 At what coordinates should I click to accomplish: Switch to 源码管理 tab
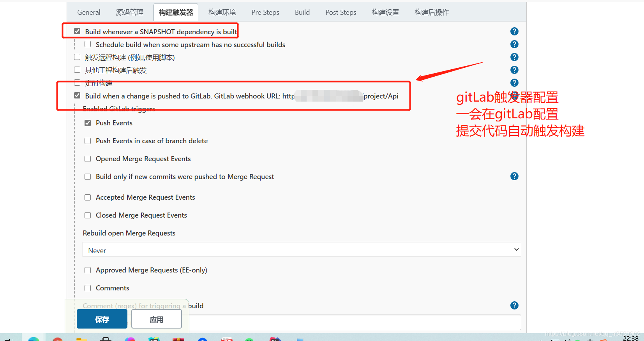pos(130,12)
